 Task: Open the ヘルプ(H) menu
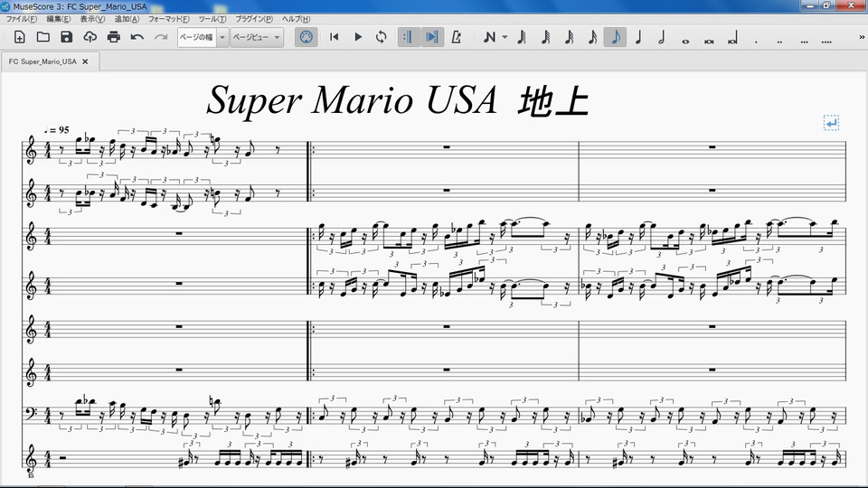(297, 19)
